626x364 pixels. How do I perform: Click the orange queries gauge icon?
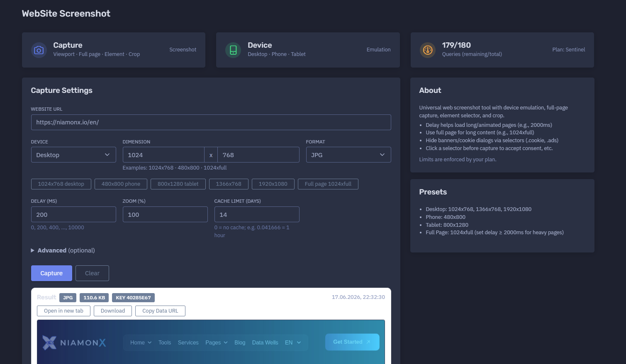(428, 50)
